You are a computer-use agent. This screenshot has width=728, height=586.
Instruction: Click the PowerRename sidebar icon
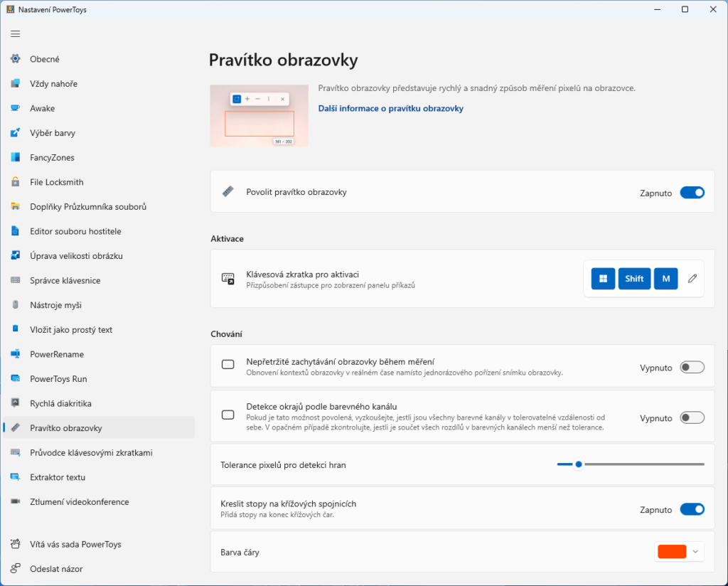[x=16, y=354]
